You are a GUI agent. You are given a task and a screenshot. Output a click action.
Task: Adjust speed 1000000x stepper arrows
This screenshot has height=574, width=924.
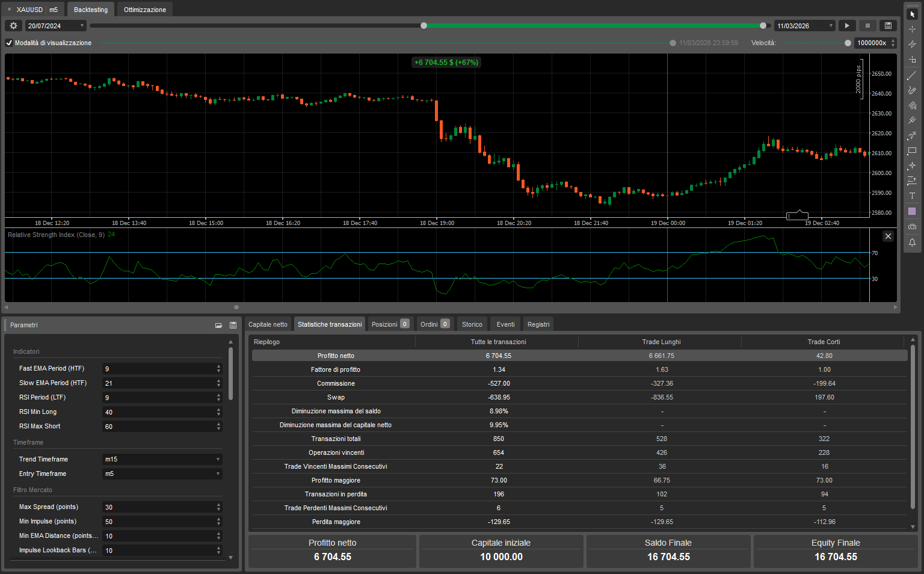point(893,43)
